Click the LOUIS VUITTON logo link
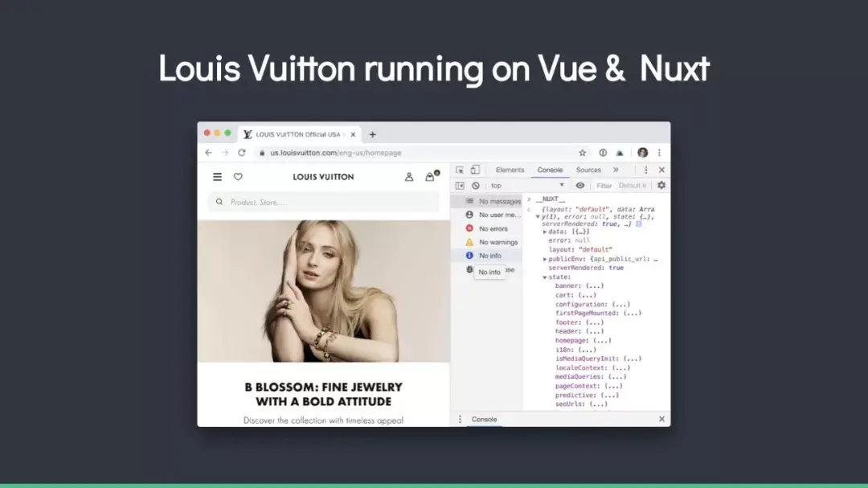Screen dimensions: 868x488 tap(323, 177)
